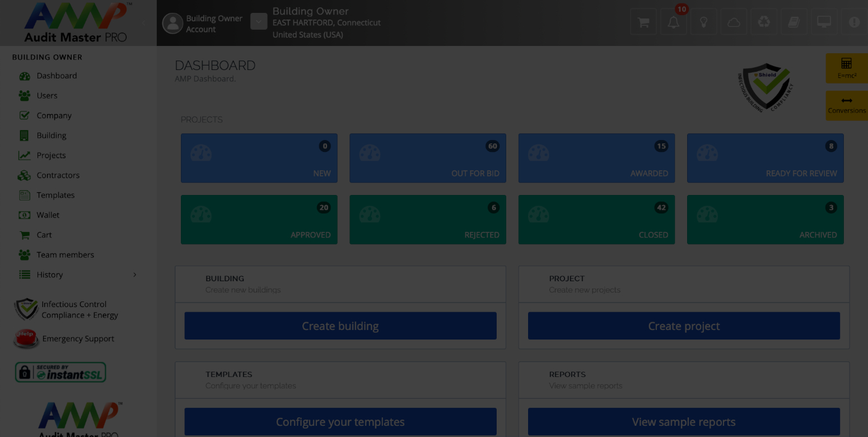868x437 pixels.
Task: Open the Wallet section from the sidebar
Action: [48, 215]
